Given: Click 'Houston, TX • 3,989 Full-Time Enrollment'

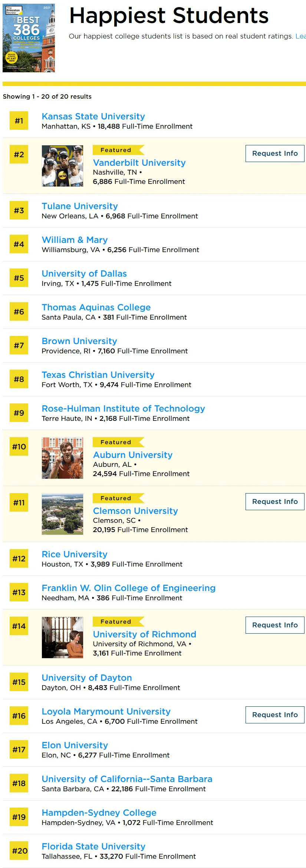Looking at the screenshot, I should click(x=112, y=564).
